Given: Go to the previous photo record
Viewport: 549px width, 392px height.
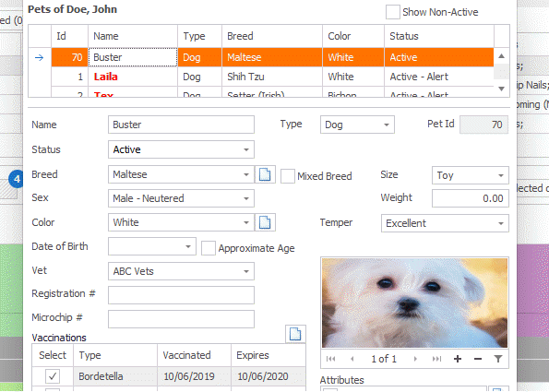Looking at the screenshot, I should pos(352,359).
